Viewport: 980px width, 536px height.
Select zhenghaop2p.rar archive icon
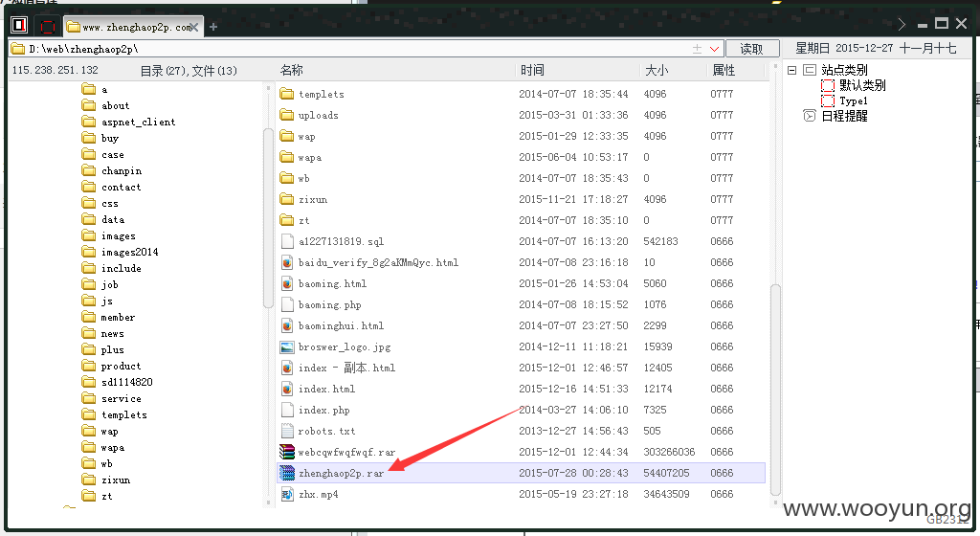287,473
